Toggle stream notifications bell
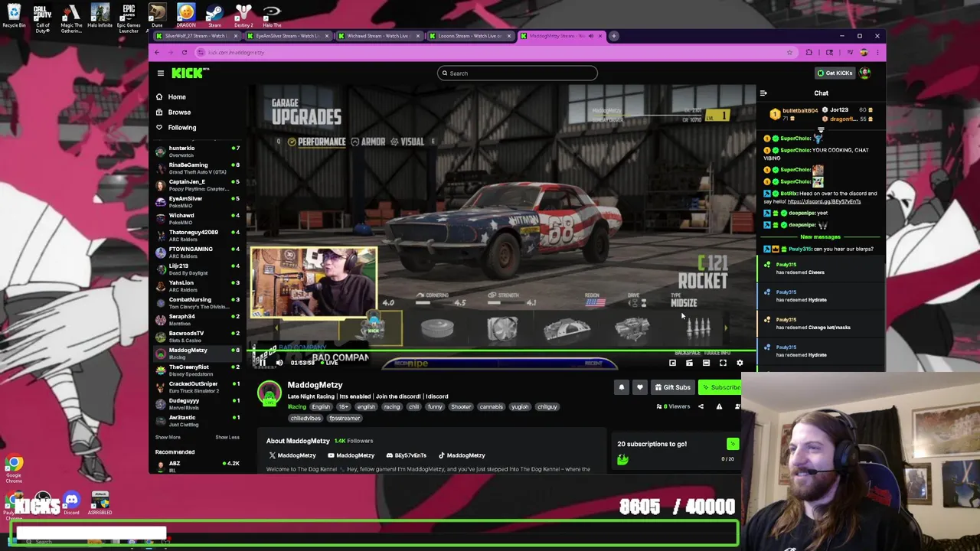This screenshot has width=980, height=551. 622,387
